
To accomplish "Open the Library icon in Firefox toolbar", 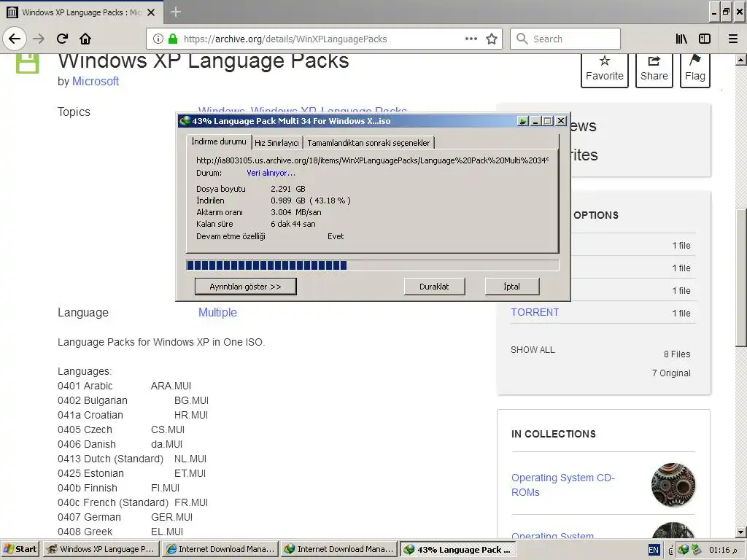I will click(681, 39).
